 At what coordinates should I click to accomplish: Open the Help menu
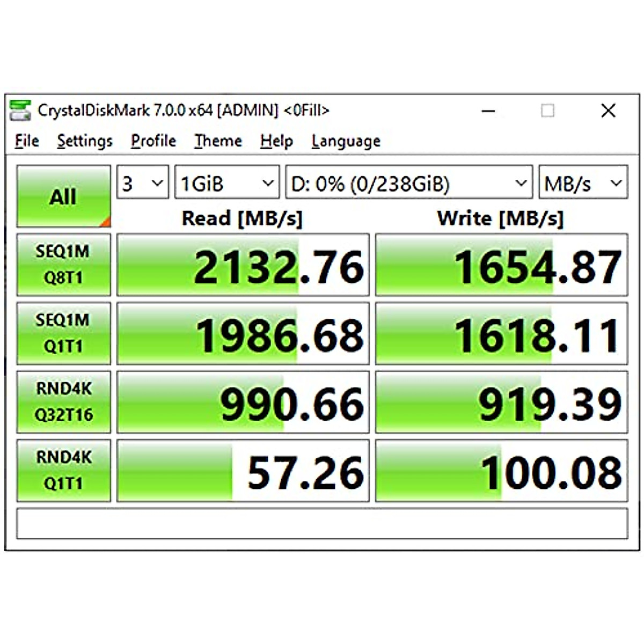coord(276,141)
